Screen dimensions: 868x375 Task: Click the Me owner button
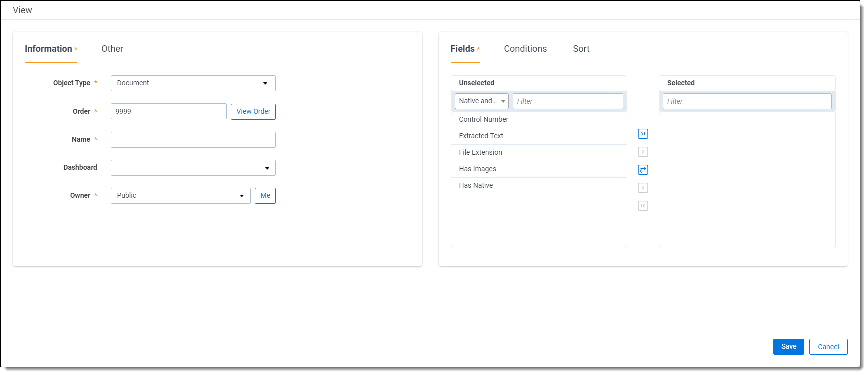[265, 196]
